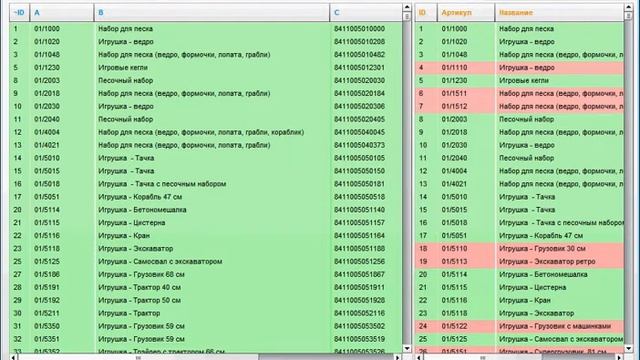This screenshot has height=360, width=640.
Task: Select left table cell 01/5010
Action: [x=47, y=158]
